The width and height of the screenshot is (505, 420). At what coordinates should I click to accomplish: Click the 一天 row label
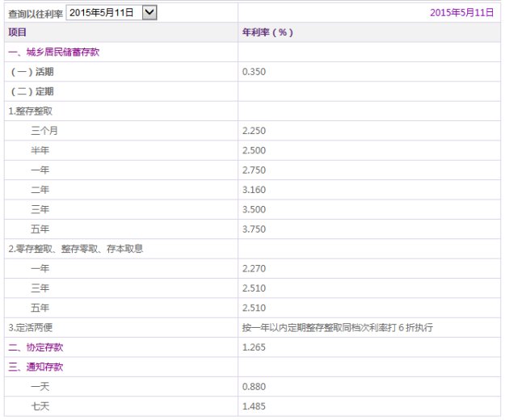tap(40, 387)
